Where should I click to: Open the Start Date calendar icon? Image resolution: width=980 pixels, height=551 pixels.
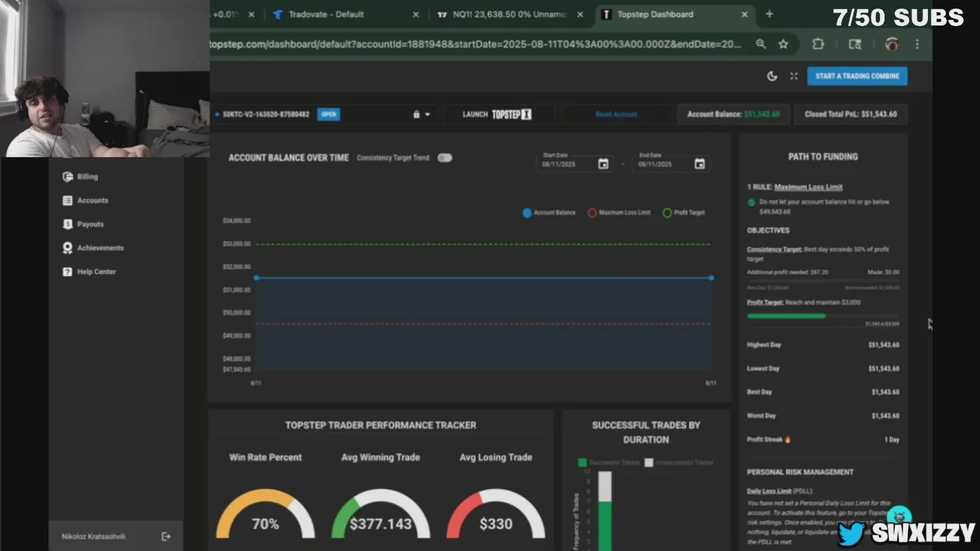tap(603, 164)
